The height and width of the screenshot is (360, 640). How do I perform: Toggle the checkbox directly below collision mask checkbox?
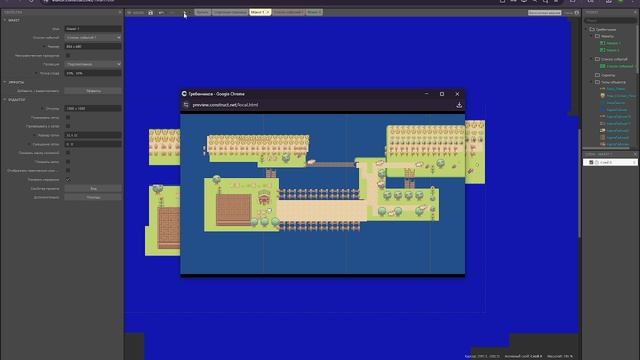(68, 162)
